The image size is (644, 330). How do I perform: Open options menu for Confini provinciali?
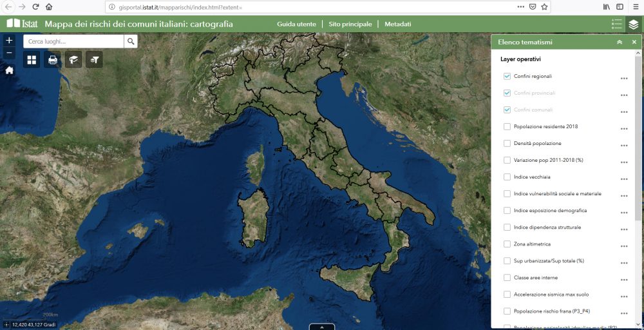click(x=624, y=95)
